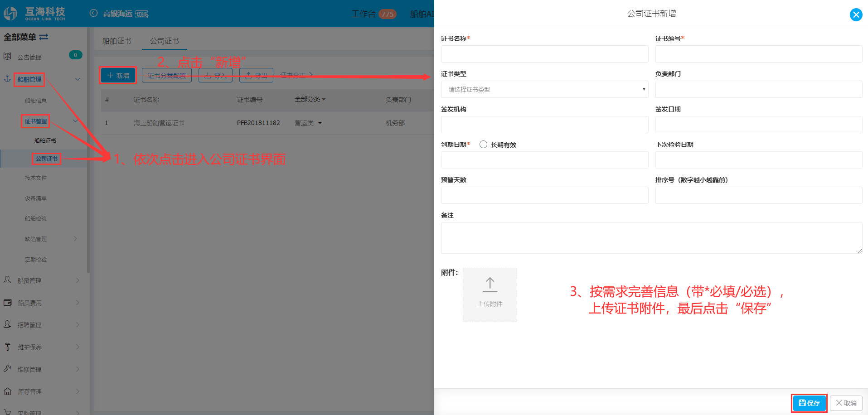This screenshot has width=868, height=415.
Task: Click the back arrow icon beside 高银海运
Action: point(93,13)
